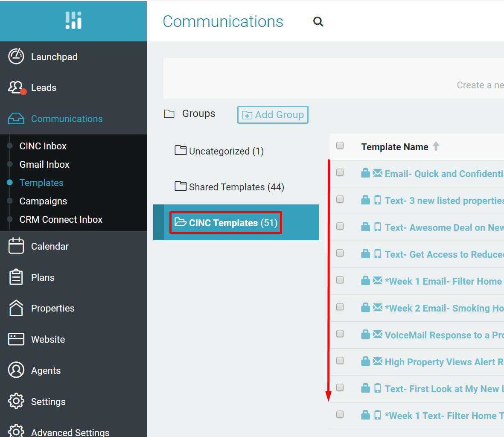The height and width of the screenshot is (437, 504).
Task: Open Campaigns submenu item
Action: click(43, 201)
